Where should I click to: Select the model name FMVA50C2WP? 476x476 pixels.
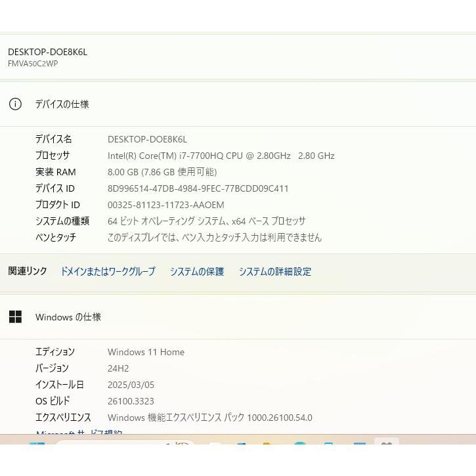pos(33,64)
